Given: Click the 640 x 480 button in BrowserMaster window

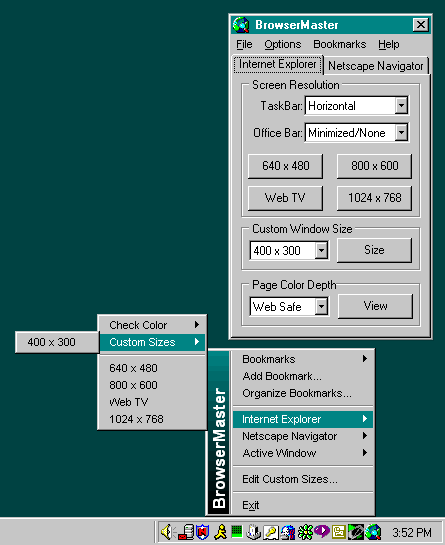Looking at the screenshot, I should pyautogui.click(x=285, y=166).
